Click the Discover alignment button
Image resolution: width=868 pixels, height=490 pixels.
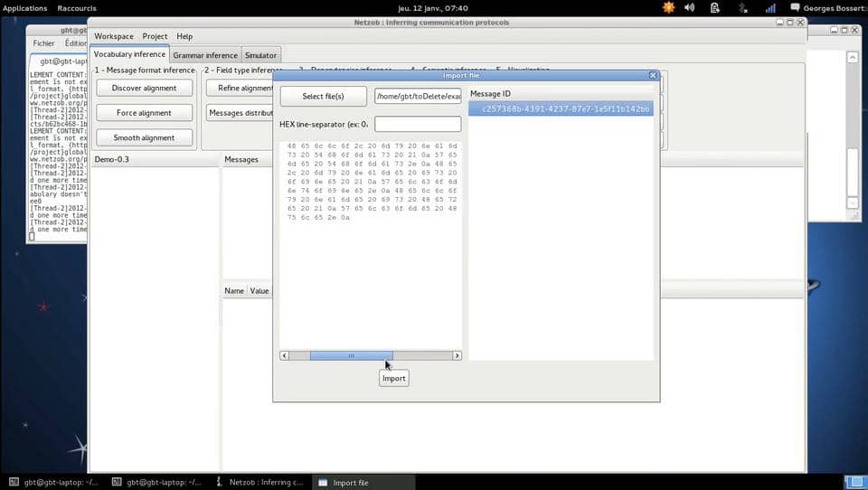point(144,88)
